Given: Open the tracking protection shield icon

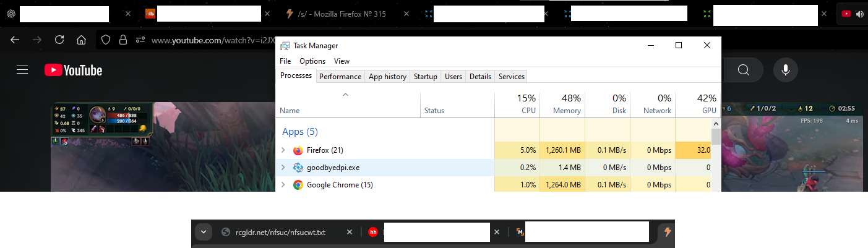Looking at the screenshot, I should (106, 40).
